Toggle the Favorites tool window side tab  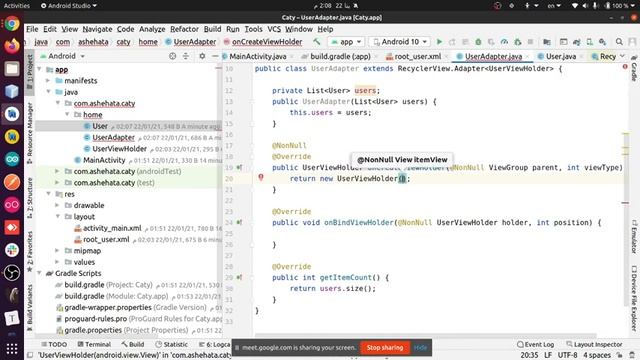tap(30, 252)
